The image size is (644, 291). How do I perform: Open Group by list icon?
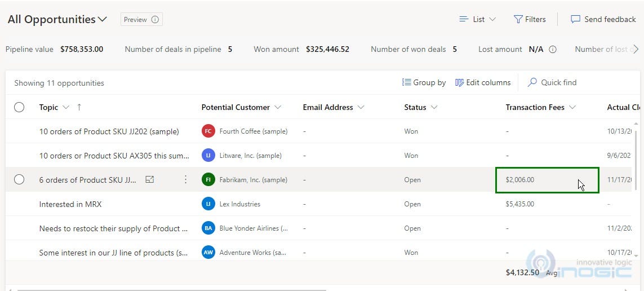coord(407,82)
